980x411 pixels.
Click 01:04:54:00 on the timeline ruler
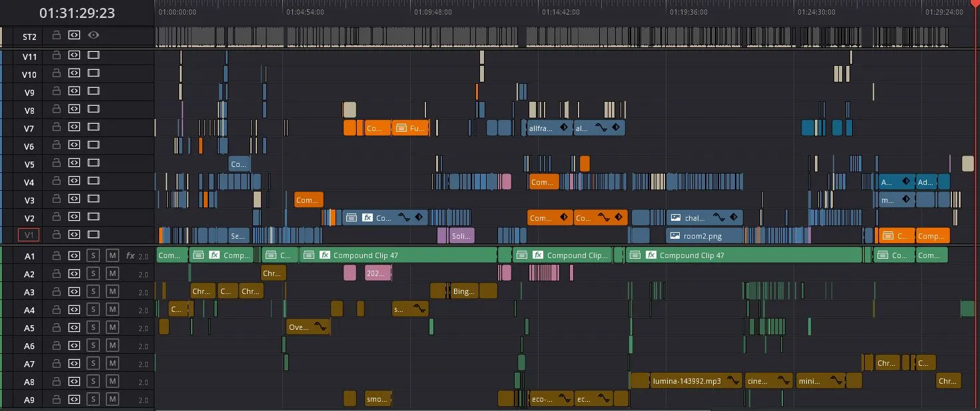[305, 12]
